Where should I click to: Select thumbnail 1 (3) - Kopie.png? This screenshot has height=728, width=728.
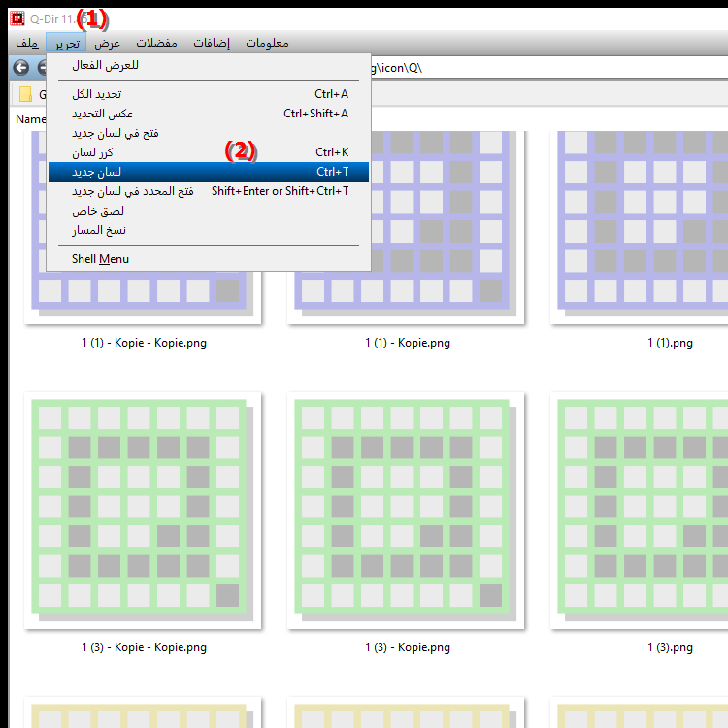(406, 511)
